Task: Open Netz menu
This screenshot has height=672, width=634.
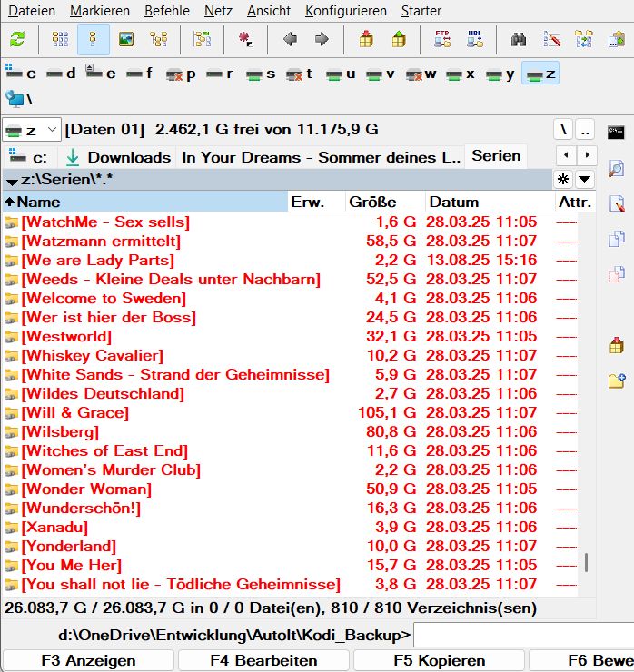Action: point(218,11)
